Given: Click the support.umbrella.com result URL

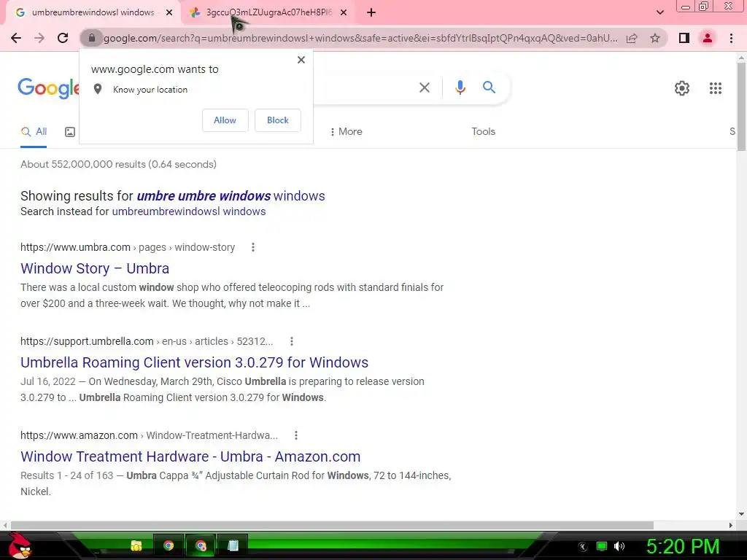Looking at the screenshot, I should 147,341.
